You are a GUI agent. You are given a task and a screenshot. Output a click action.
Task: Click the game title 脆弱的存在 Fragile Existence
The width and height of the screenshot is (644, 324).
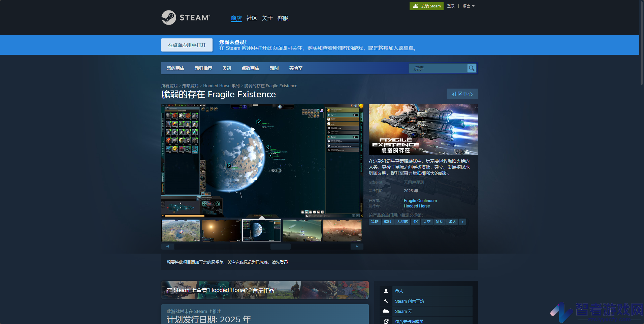[219, 94]
